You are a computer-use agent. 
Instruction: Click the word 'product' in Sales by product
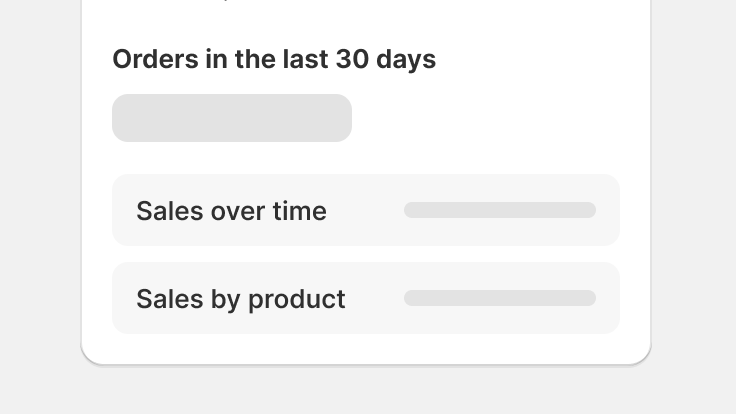297,299
